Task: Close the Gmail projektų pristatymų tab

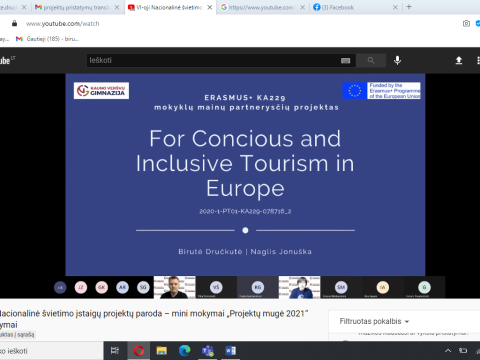Action: pos(117,7)
